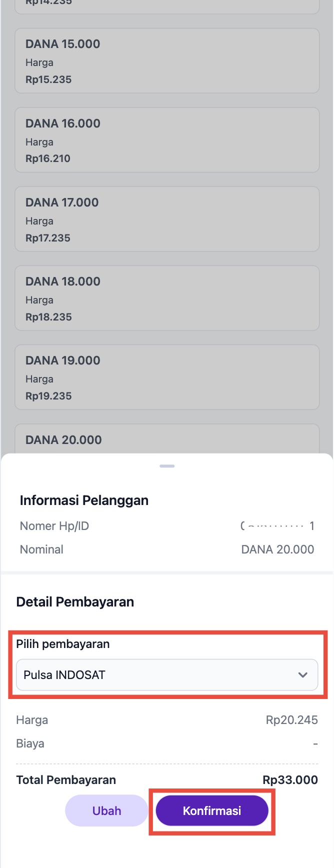Viewport: 334px width, 868px height.
Task: Grab the bottom sheet drag handle
Action: 167,466
